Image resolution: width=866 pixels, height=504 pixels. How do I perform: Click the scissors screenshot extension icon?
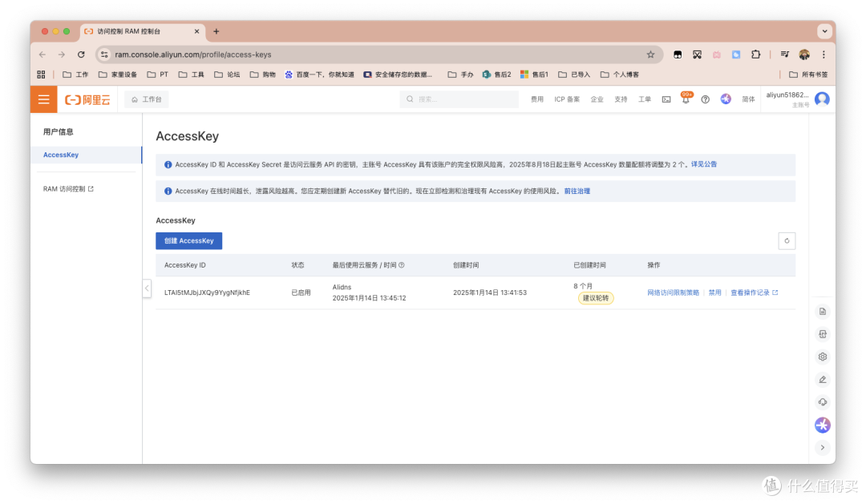tap(697, 54)
